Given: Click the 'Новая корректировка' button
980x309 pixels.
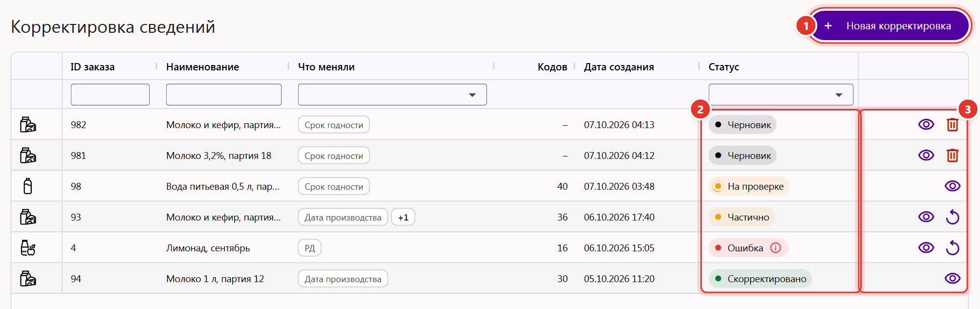Looking at the screenshot, I should (x=890, y=26).
